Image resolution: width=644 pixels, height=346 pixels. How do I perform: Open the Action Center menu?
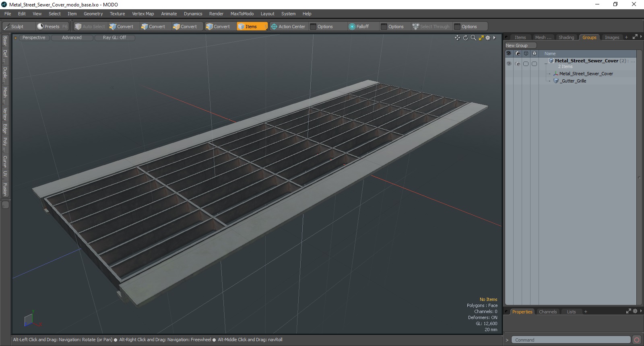(x=288, y=27)
